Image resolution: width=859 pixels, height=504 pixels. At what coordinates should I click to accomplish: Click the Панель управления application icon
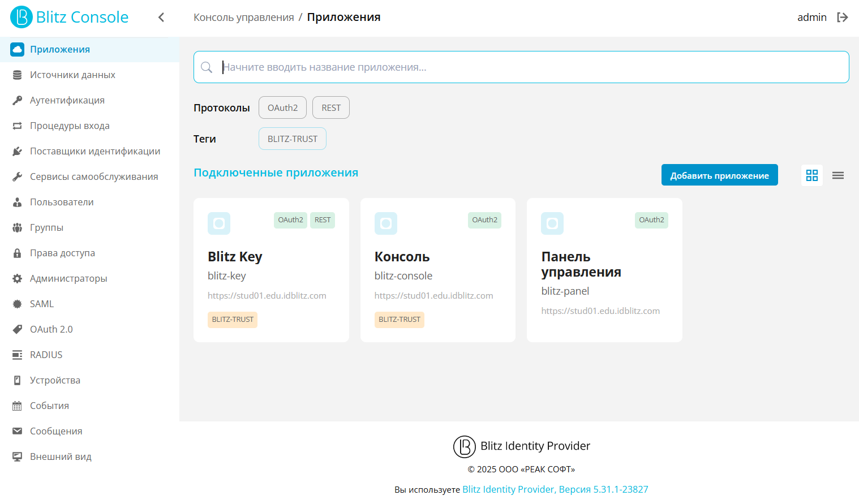coord(552,223)
